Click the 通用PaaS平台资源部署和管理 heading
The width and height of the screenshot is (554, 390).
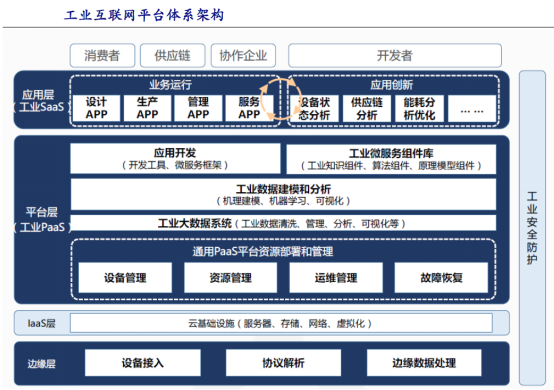pyautogui.click(x=263, y=252)
